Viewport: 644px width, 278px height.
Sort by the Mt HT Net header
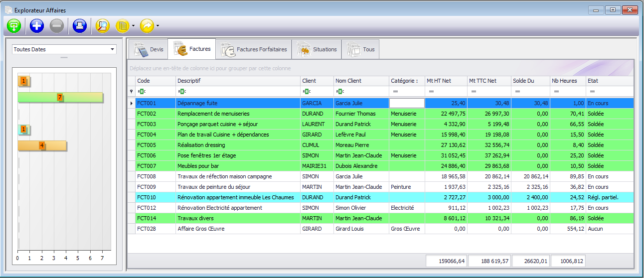click(446, 81)
